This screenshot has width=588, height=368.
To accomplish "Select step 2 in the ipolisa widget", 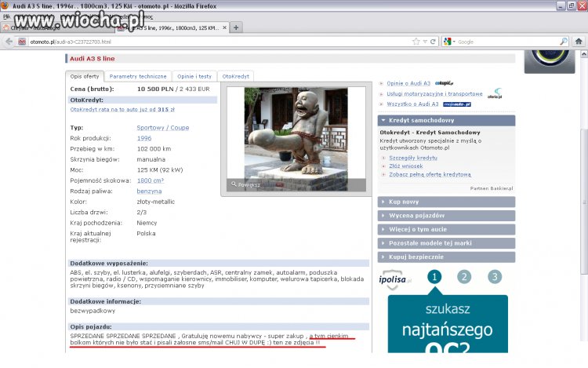I will point(464,277).
